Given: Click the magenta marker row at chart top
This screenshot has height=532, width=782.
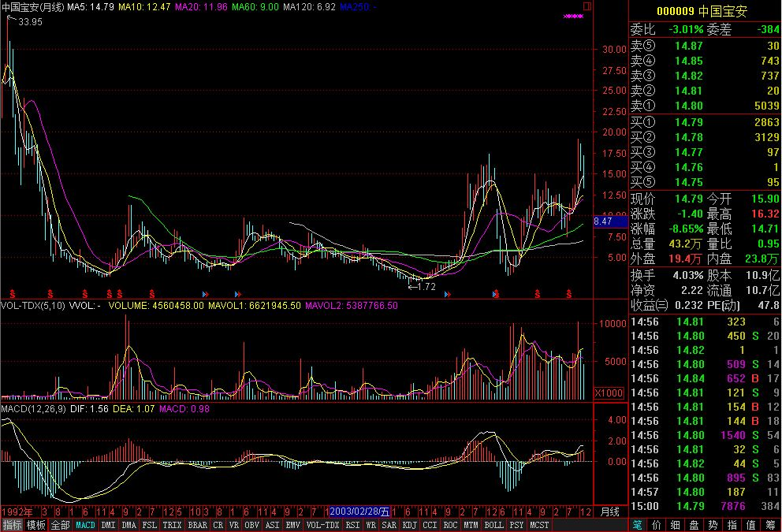Looking at the screenshot, I should pyautogui.click(x=575, y=16).
